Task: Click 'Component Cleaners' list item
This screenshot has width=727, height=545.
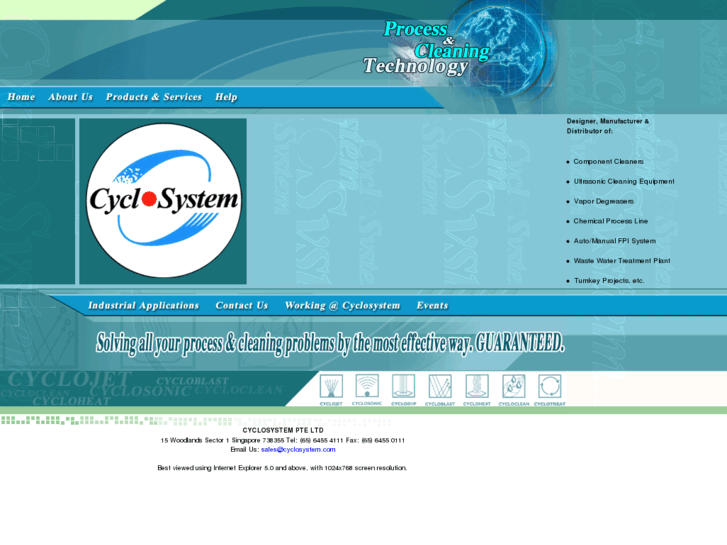Action: 608,161
